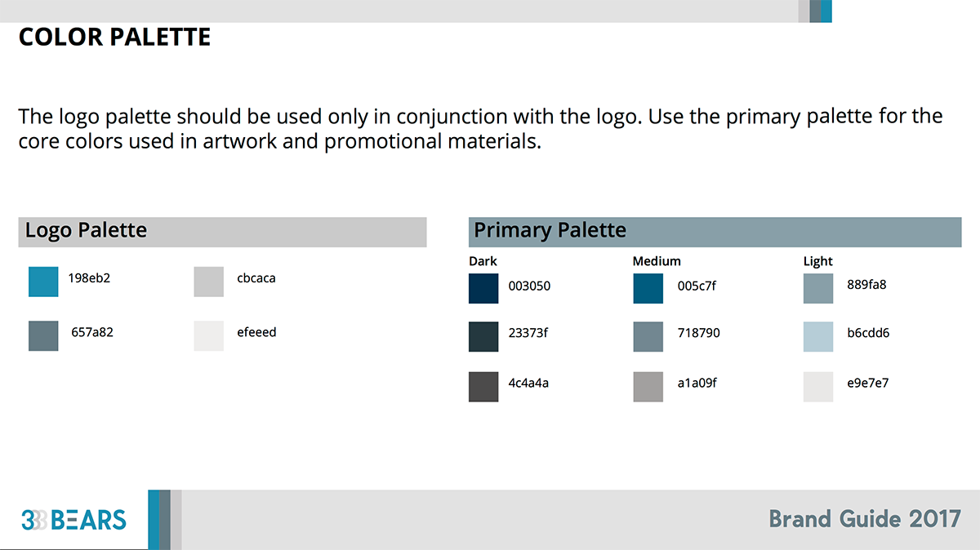Click the Medium column label
Image resolution: width=980 pixels, height=550 pixels.
(657, 261)
